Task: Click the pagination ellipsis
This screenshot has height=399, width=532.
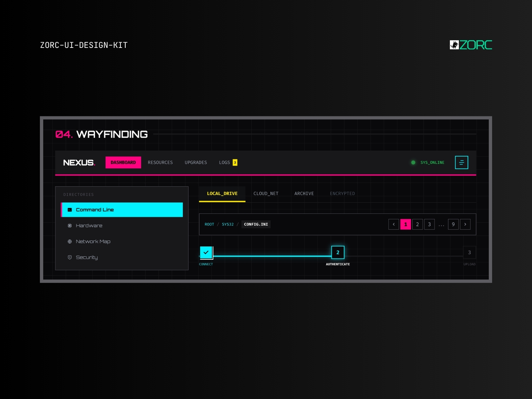Action: click(441, 225)
